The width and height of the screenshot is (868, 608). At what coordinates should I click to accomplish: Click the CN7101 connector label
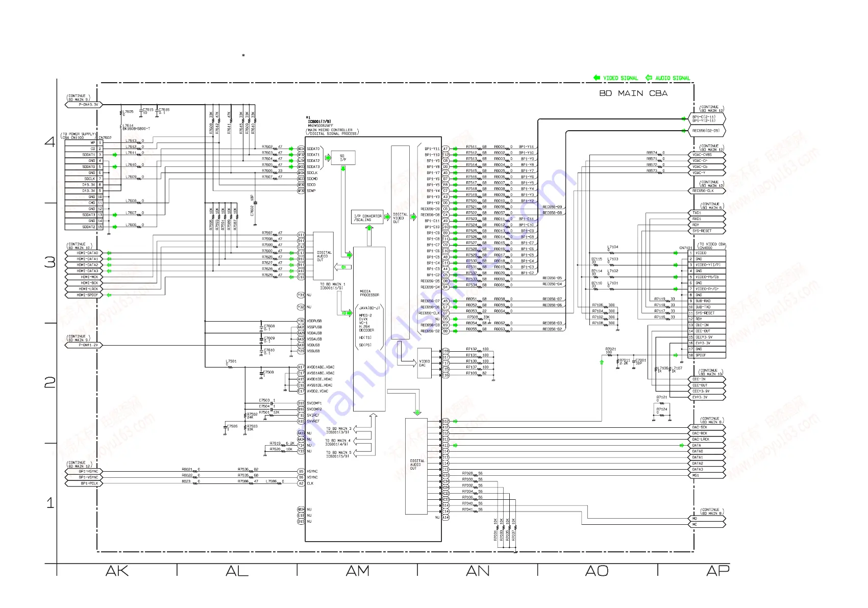(685, 248)
